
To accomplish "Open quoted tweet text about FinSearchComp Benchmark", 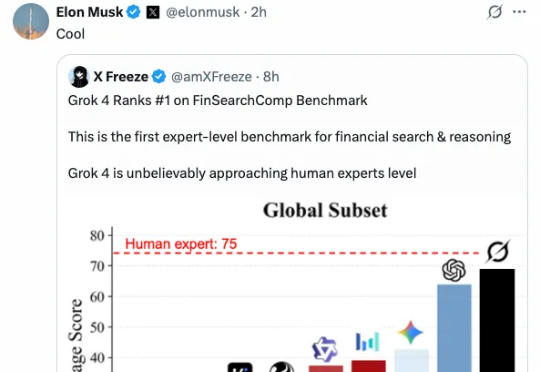I will pos(218,101).
